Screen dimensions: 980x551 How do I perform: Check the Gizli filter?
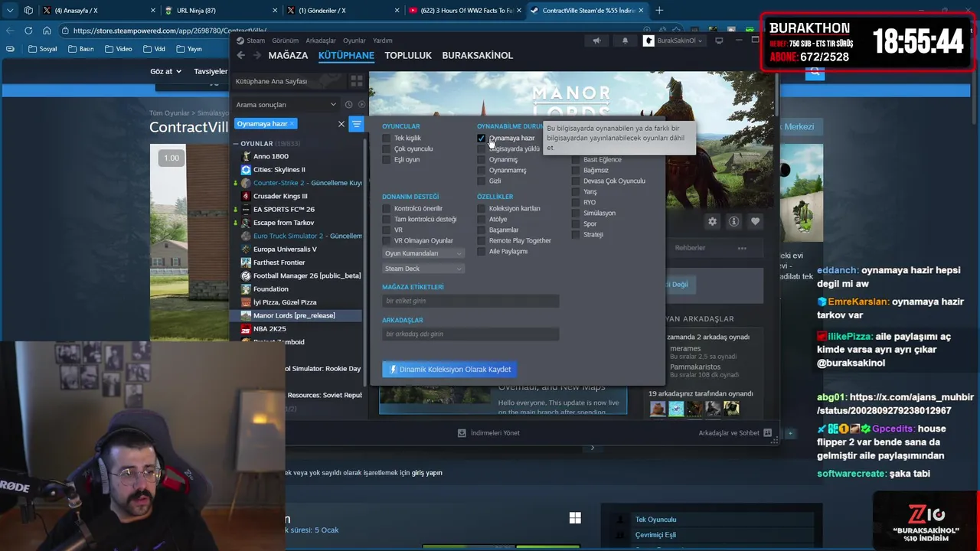click(x=482, y=181)
